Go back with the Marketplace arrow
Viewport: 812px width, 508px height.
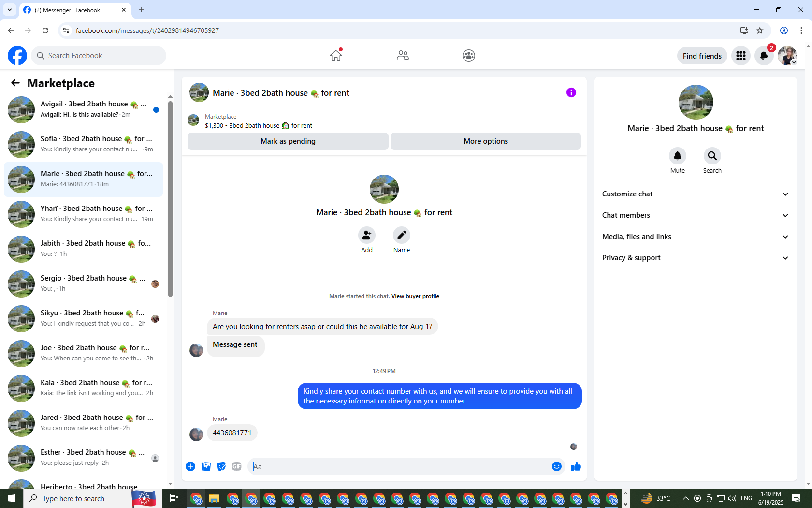click(x=15, y=83)
